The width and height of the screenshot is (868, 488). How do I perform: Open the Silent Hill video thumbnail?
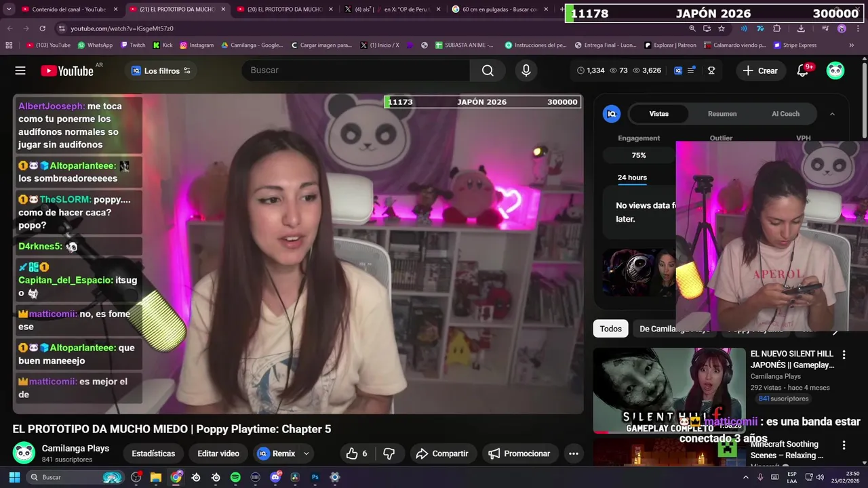669,390
